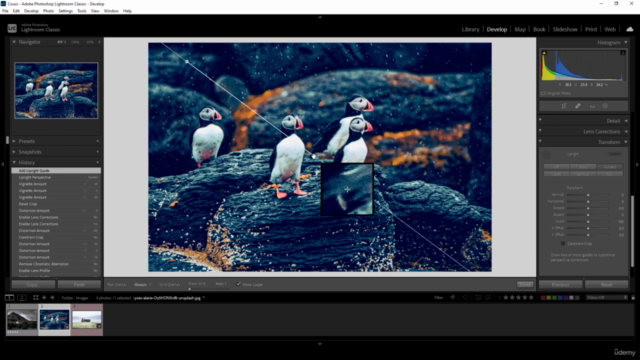Switch to the Slideshow module

(565, 29)
